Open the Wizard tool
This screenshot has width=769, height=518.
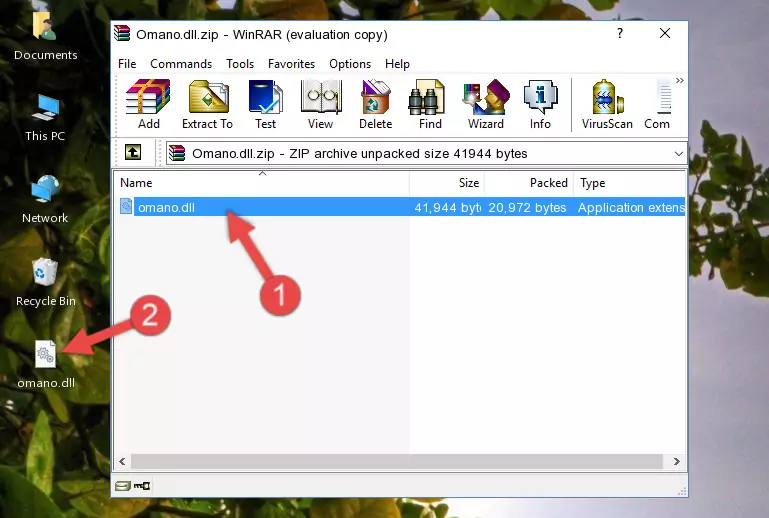coord(486,104)
